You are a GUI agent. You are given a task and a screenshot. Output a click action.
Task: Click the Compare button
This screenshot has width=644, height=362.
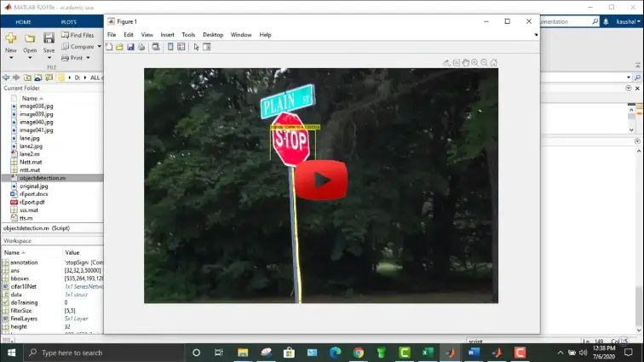(78, 47)
